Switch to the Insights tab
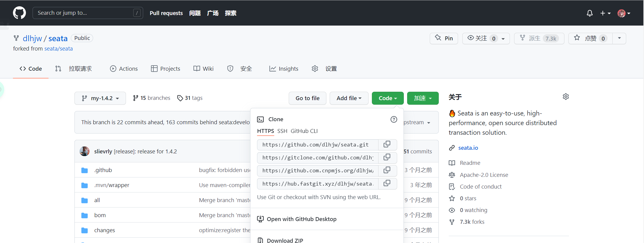 point(284,69)
